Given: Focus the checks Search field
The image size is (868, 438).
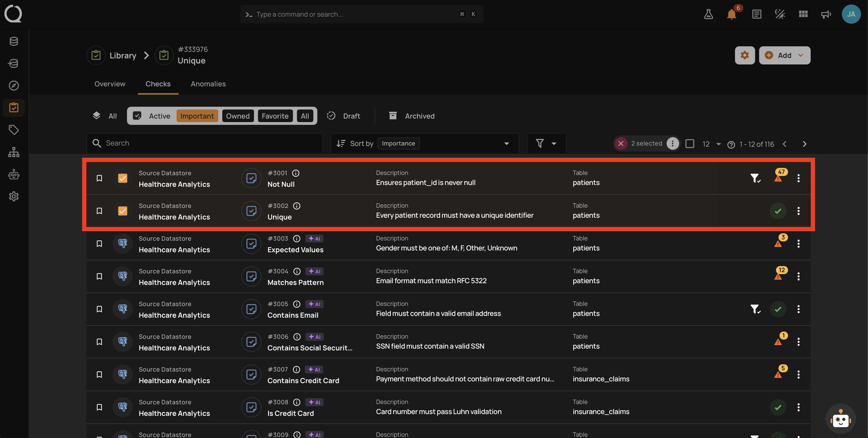Looking at the screenshot, I should (x=204, y=143).
